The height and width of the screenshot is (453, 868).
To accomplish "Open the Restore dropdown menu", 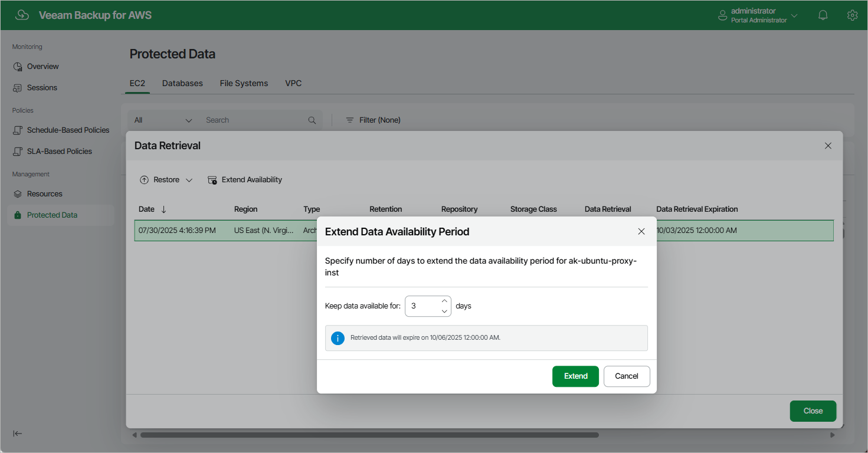I will tap(166, 180).
